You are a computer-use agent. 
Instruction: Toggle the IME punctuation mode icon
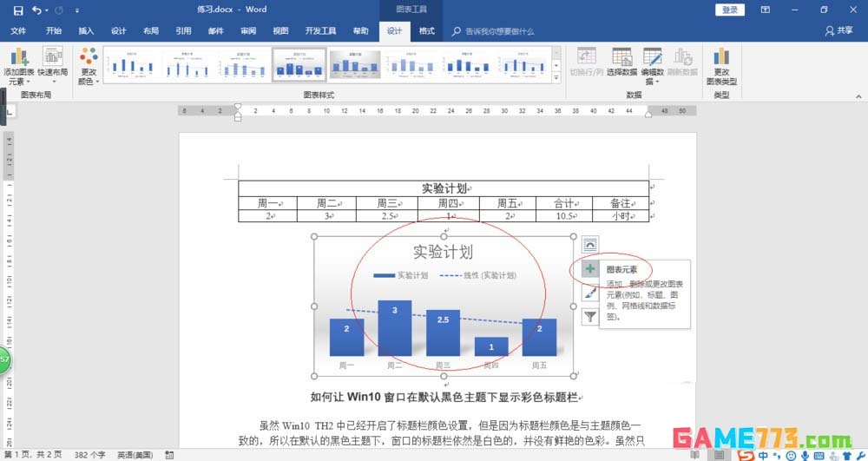(777, 456)
